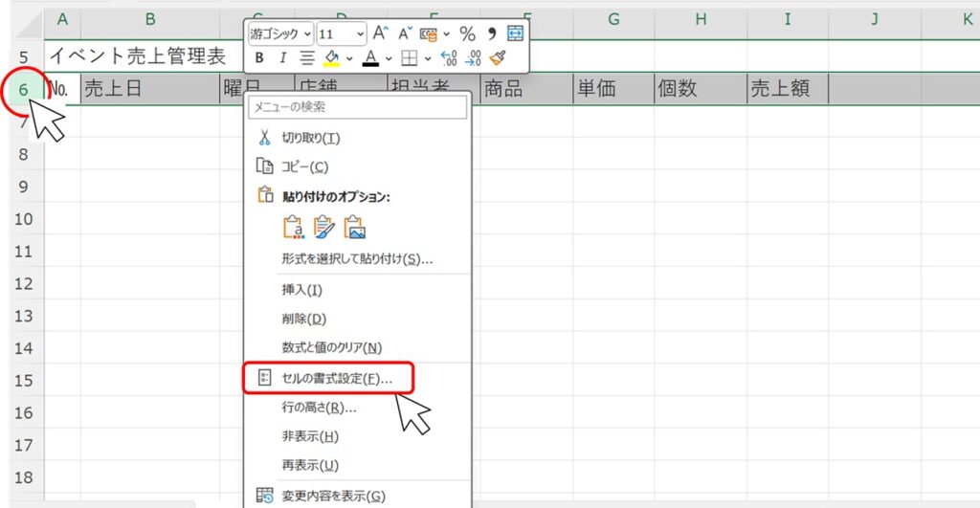Apply the black font color button

pyautogui.click(x=370, y=58)
